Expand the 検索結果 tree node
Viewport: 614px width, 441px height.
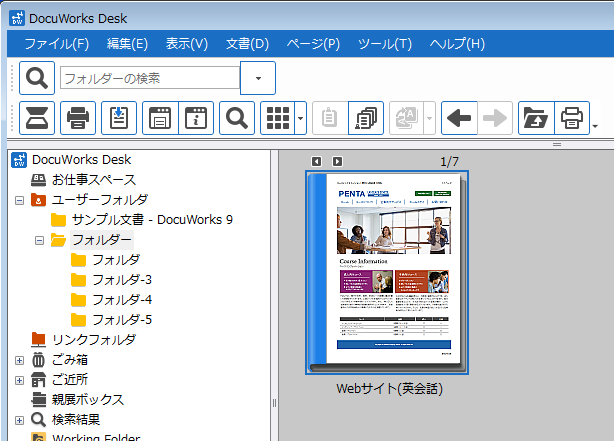pos(20,420)
